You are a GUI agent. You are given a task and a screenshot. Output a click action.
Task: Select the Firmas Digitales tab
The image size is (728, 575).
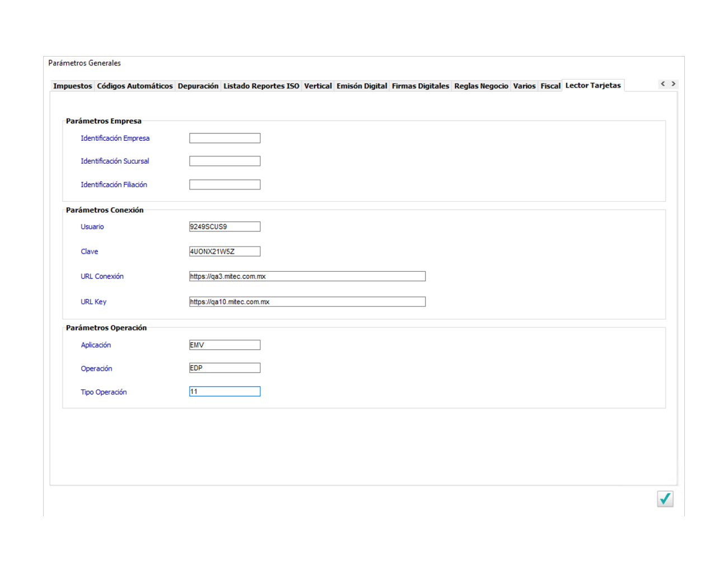pyautogui.click(x=420, y=86)
